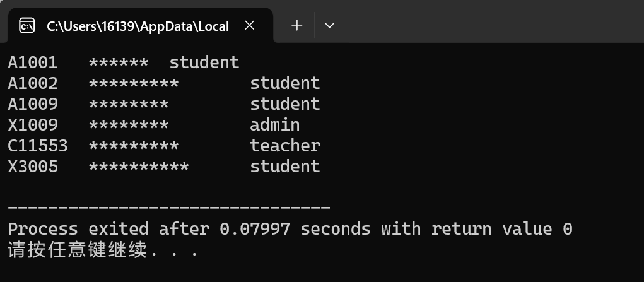
Task: Click the terminal icon in the tab
Action: 26,25
